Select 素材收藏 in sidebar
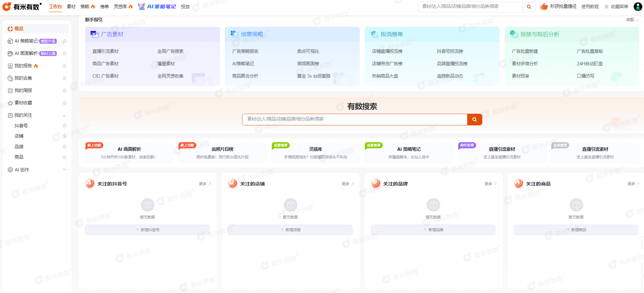Viewport: 644px width, 293px height. click(x=23, y=103)
